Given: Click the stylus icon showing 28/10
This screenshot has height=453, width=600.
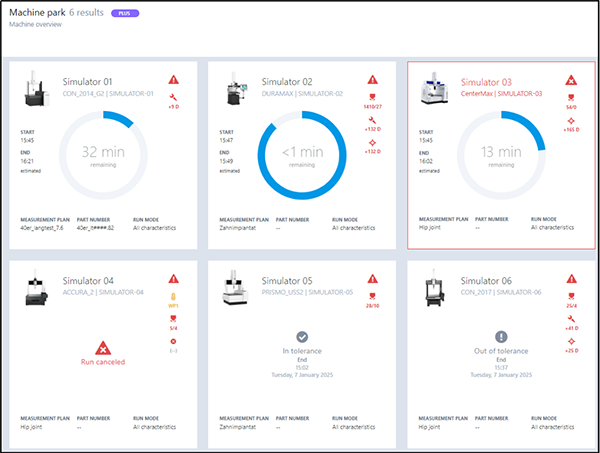Looking at the screenshot, I should click(372, 297).
